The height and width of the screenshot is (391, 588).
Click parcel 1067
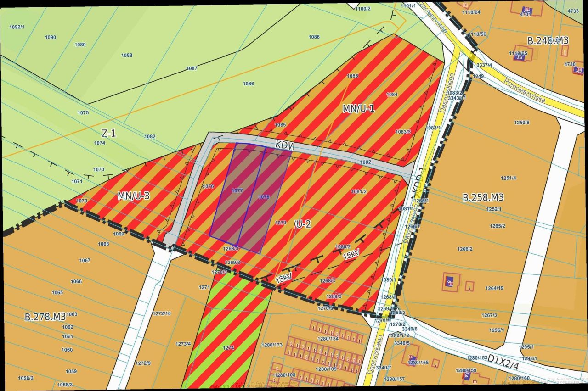[85, 260]
